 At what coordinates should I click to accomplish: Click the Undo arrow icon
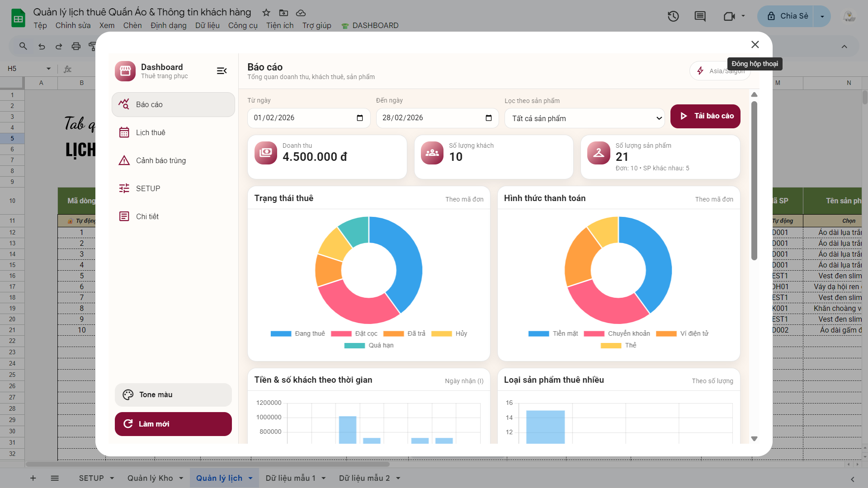tap(42, 46)
